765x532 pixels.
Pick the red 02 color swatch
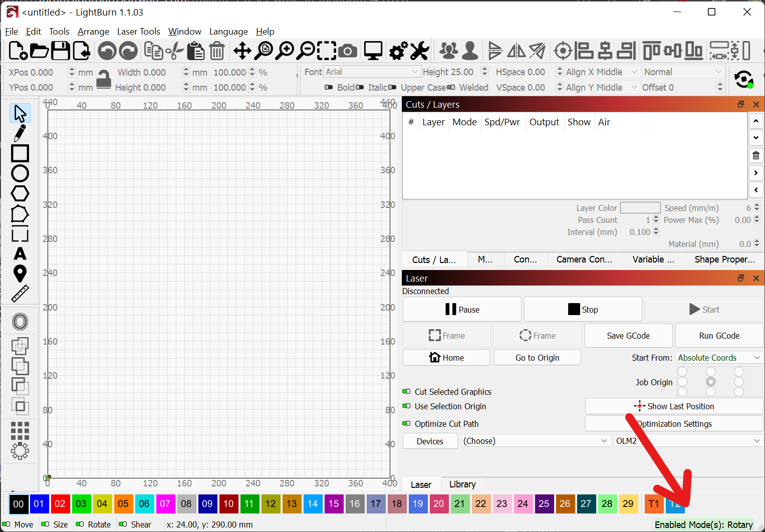click(60, 504)
